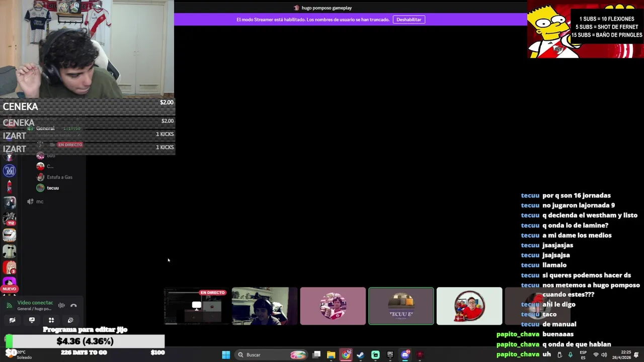
Task: Open the activities grid icon
Action: coord(51,320)
